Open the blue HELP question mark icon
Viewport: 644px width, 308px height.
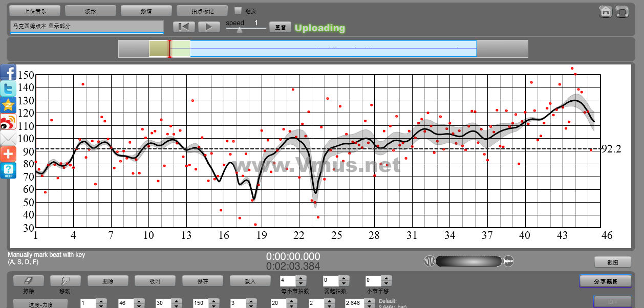click(x=8, y=171)
